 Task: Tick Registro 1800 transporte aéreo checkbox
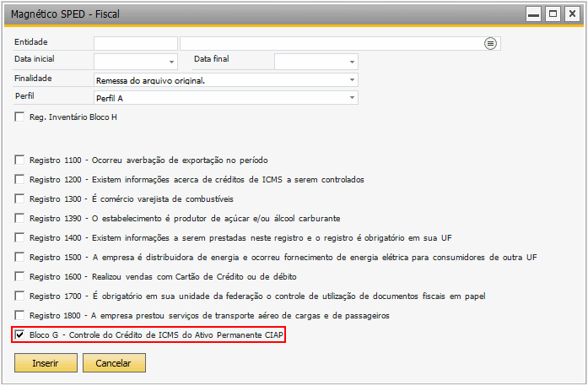point(19,315)
